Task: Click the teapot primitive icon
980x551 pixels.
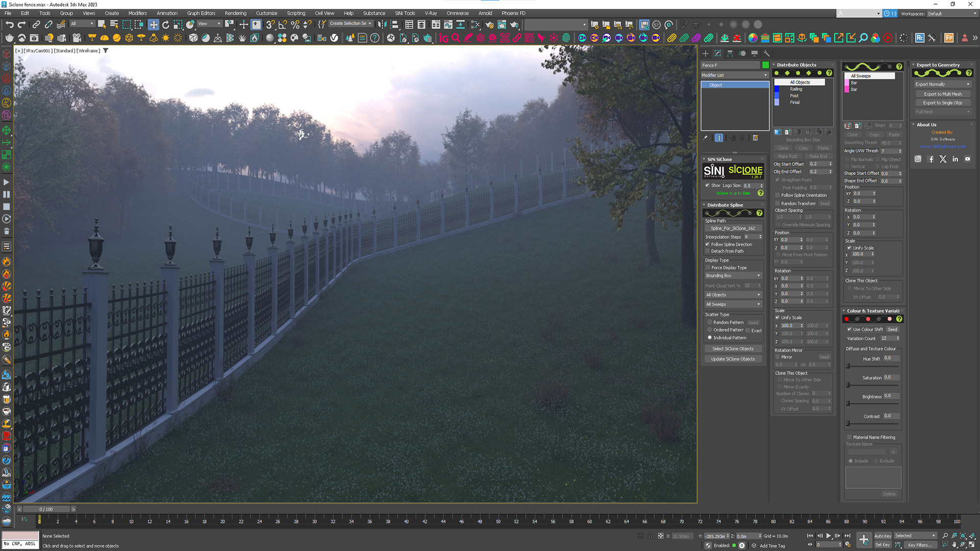Action: point(9,38)
